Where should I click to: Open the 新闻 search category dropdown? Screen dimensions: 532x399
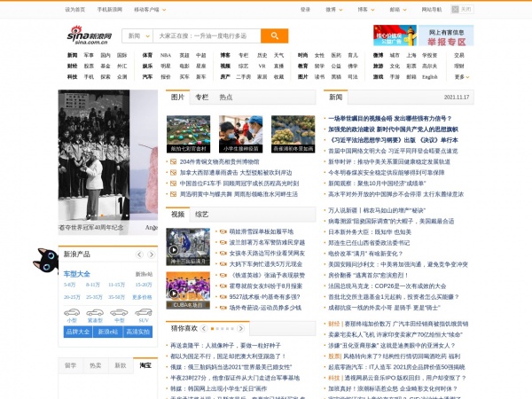(x=137, y=36)
